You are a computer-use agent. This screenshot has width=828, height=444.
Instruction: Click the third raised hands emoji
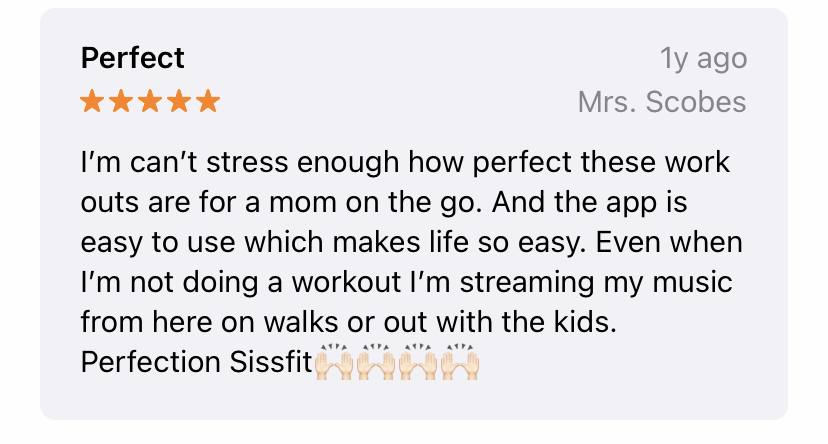[x=418, y=362]
